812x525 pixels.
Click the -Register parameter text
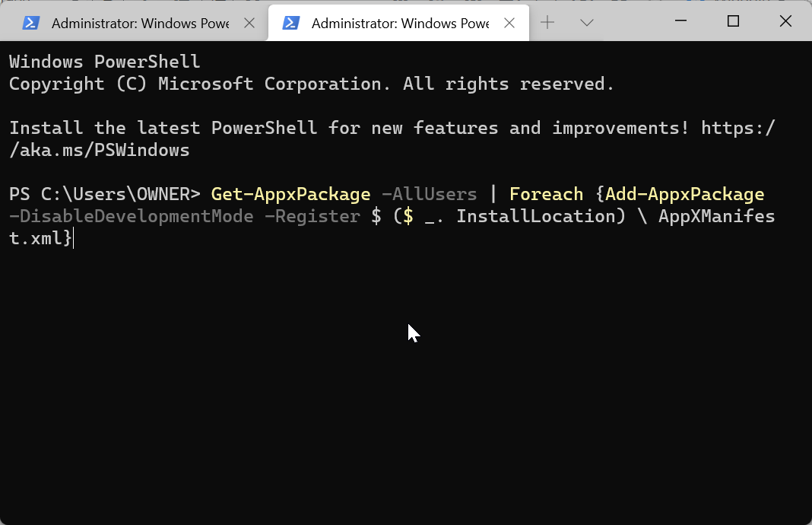point(312,216)
